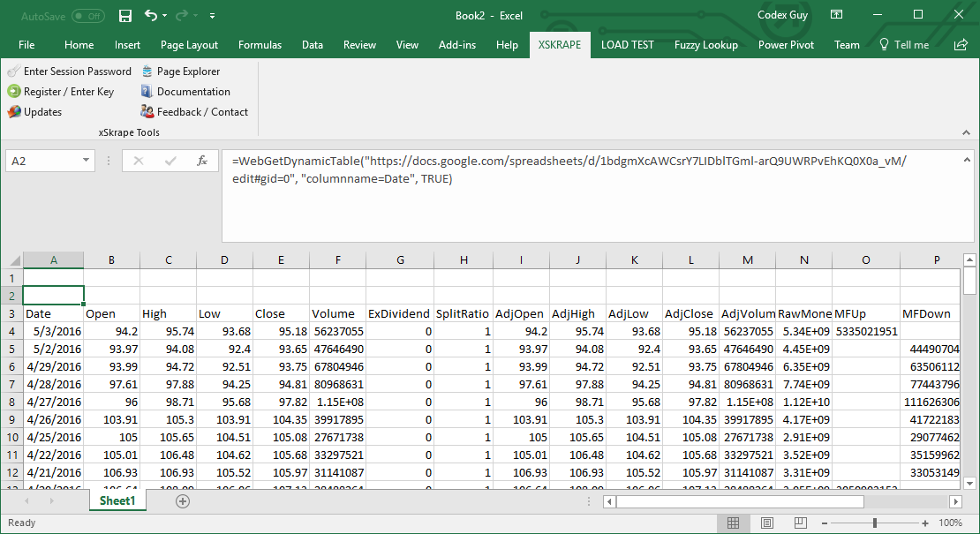The image size is (980, 534).
Task: Zoom out using the minus button
Action: pos(825,523)
